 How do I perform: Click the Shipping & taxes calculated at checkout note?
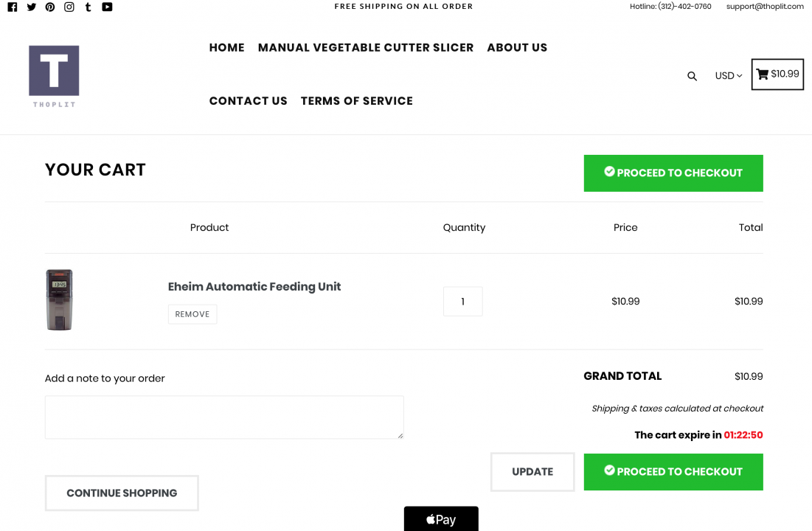click(x=677, y=409)
